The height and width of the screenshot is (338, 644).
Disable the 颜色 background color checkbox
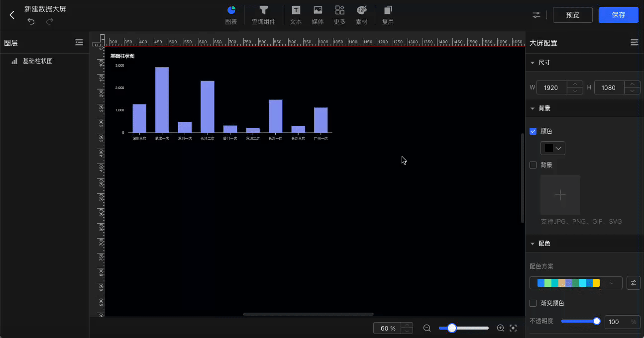533,131
